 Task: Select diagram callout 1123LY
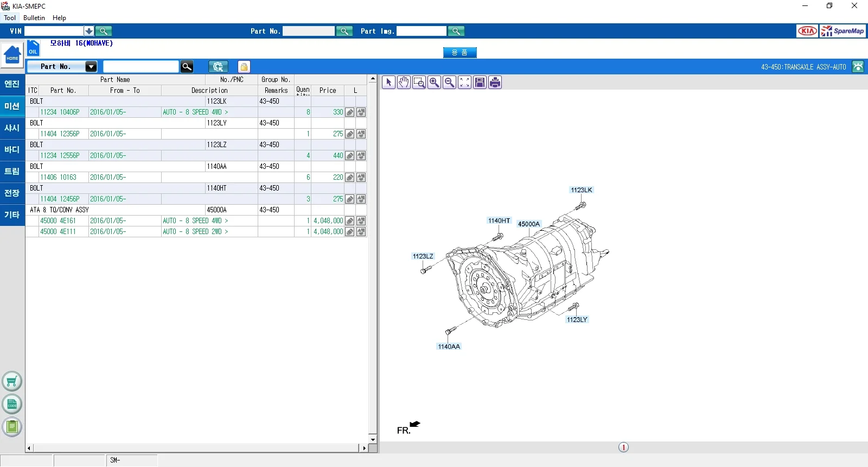[x=577, y=320]
